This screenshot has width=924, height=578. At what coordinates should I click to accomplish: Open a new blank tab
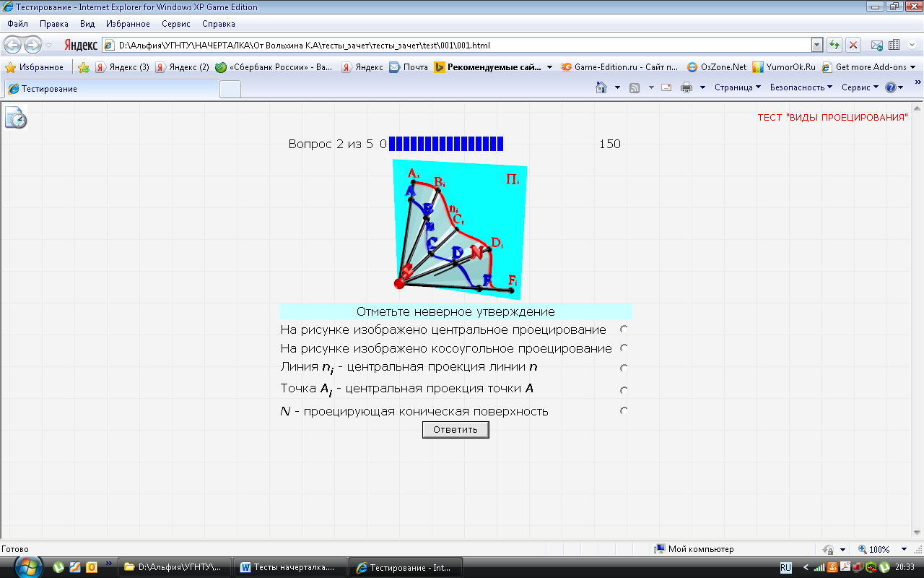click(x=230, y=89)
